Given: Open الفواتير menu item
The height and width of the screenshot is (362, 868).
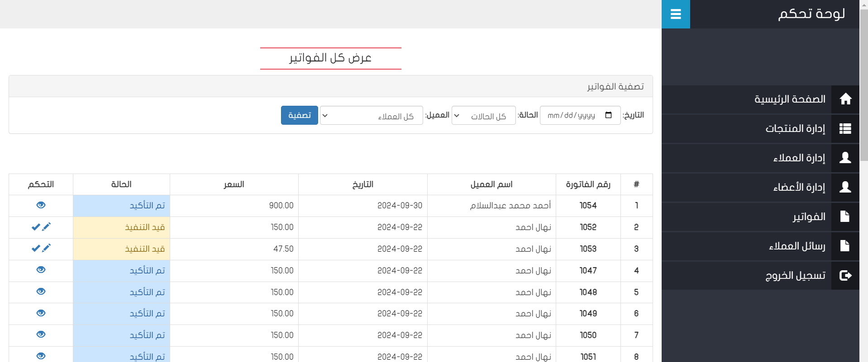Looking at the screenshot, I should pos(760,216).
